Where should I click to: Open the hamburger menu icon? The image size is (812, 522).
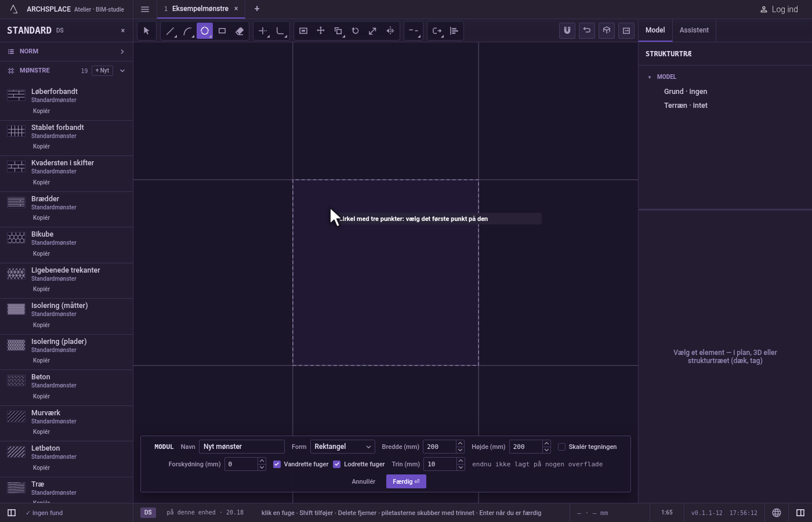pyautogui.click(x=145, y=9)
